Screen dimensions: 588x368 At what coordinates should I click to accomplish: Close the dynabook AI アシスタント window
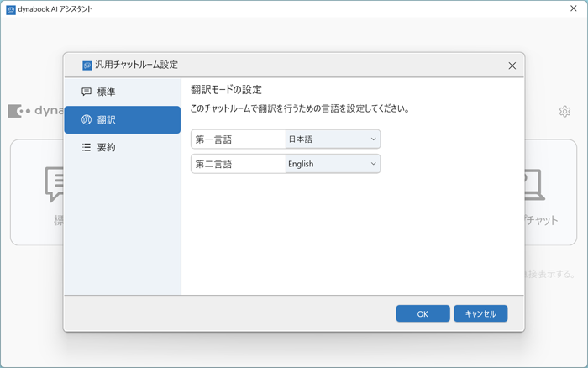click(574, 8)
